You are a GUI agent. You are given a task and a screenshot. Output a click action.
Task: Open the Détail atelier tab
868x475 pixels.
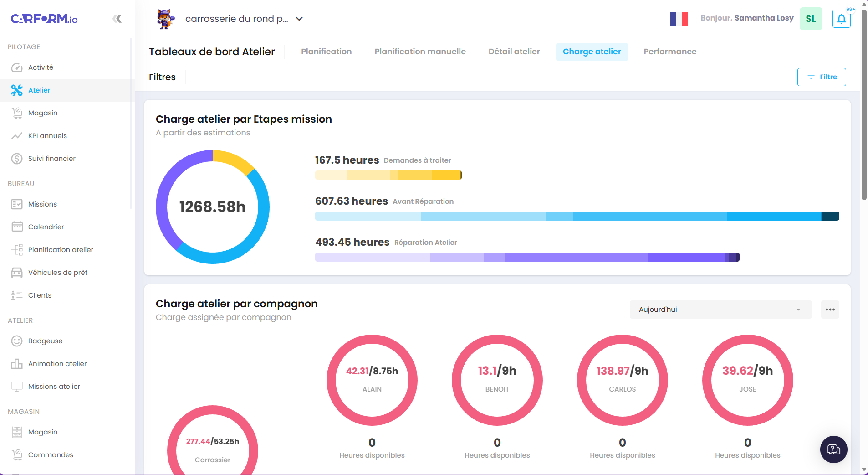(514, 52)
